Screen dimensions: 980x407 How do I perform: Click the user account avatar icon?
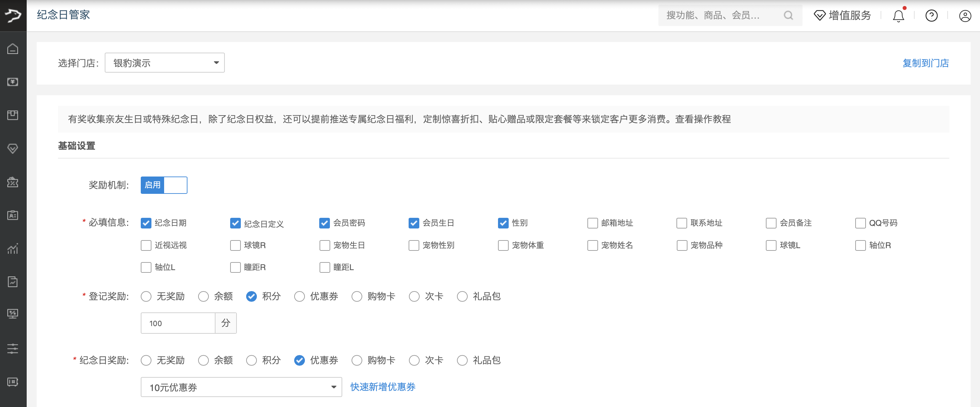[x=965, y=16]
